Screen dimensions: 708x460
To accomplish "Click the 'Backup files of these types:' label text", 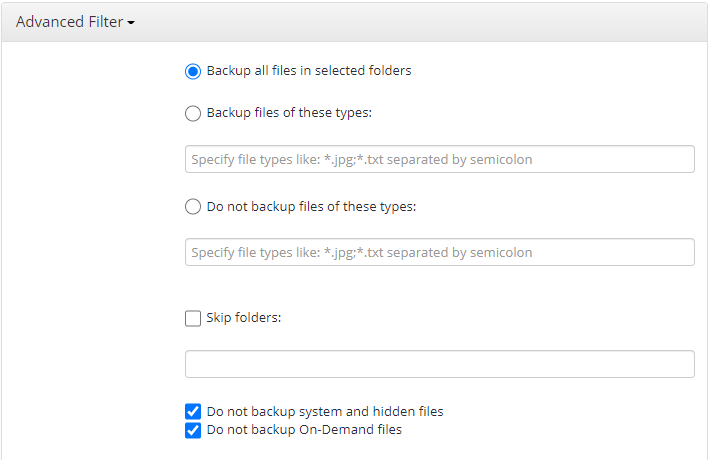I will pyautogui.click(x=289, y=113).
